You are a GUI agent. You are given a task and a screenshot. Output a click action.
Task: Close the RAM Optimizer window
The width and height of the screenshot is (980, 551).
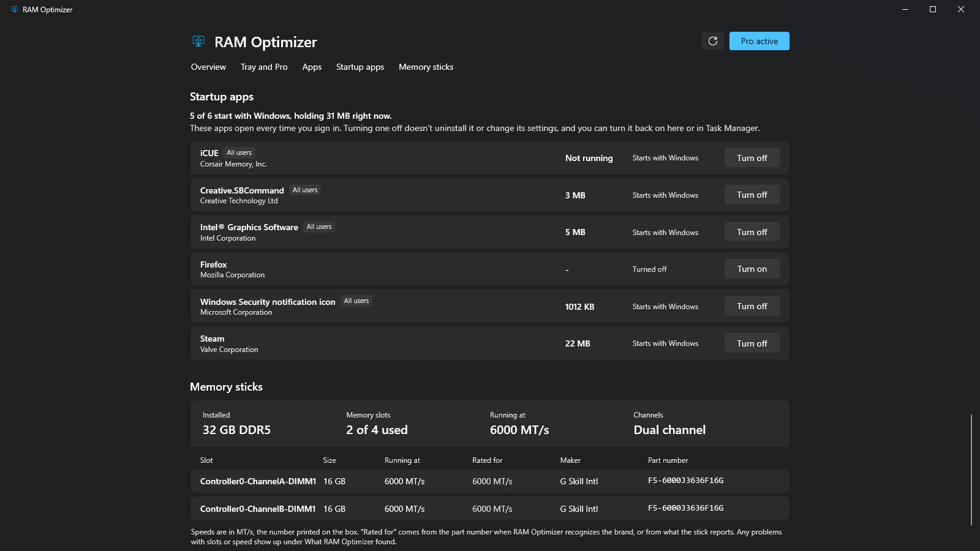961,9
